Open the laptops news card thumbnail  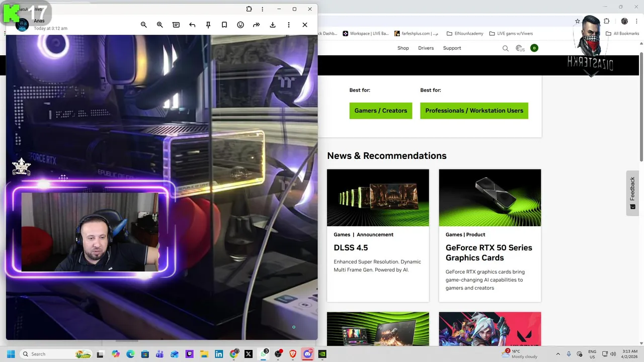coord(378,329)
